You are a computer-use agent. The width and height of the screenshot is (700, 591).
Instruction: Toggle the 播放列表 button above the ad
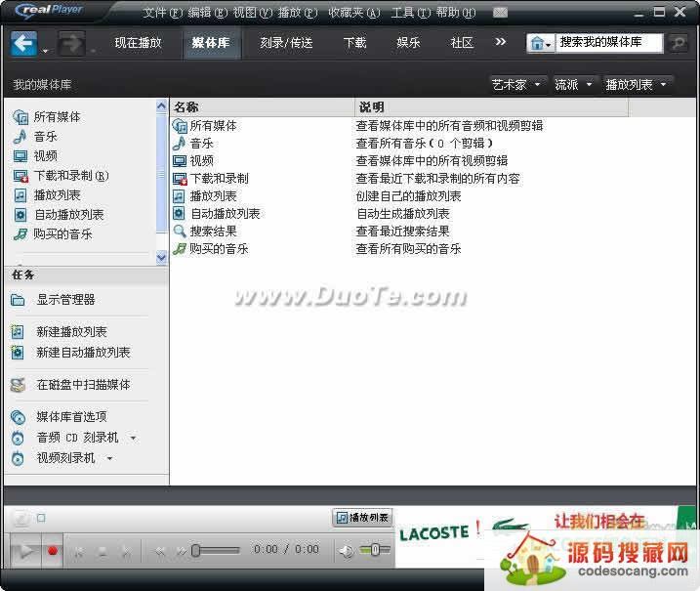[362, 518]
